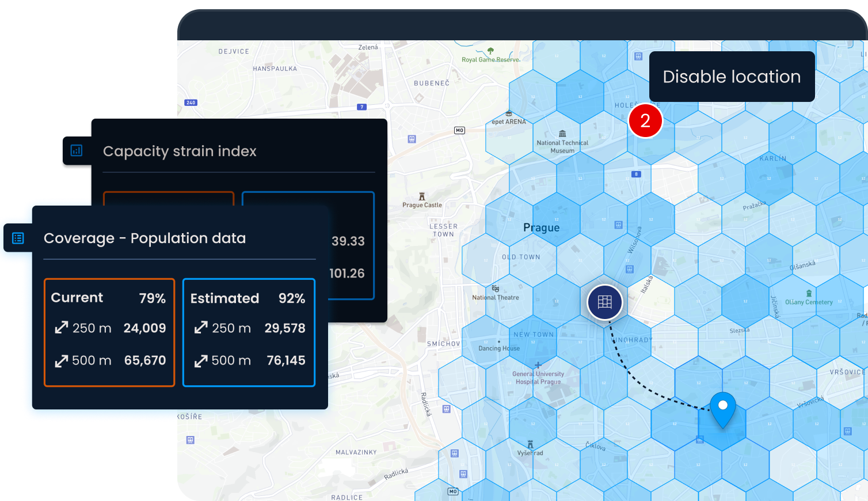Open the Capacity strain index panel title
868x501 pixels.
click(x=180, y=151)
